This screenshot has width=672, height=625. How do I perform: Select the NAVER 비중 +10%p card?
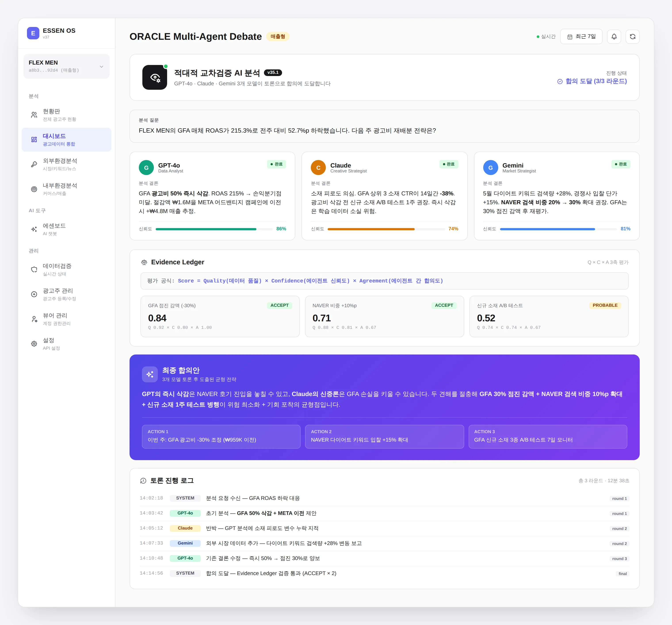tap(384, 316)
